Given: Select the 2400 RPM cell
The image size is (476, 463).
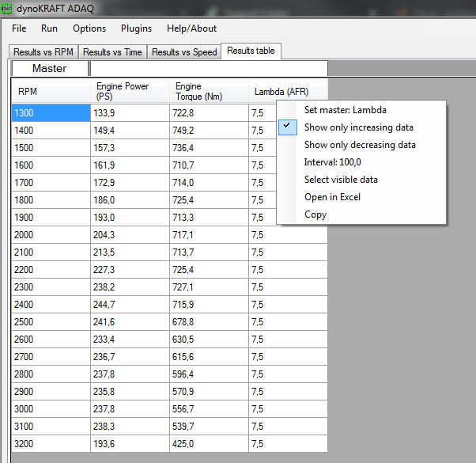Looking at the screenshot, I should 51,305.
